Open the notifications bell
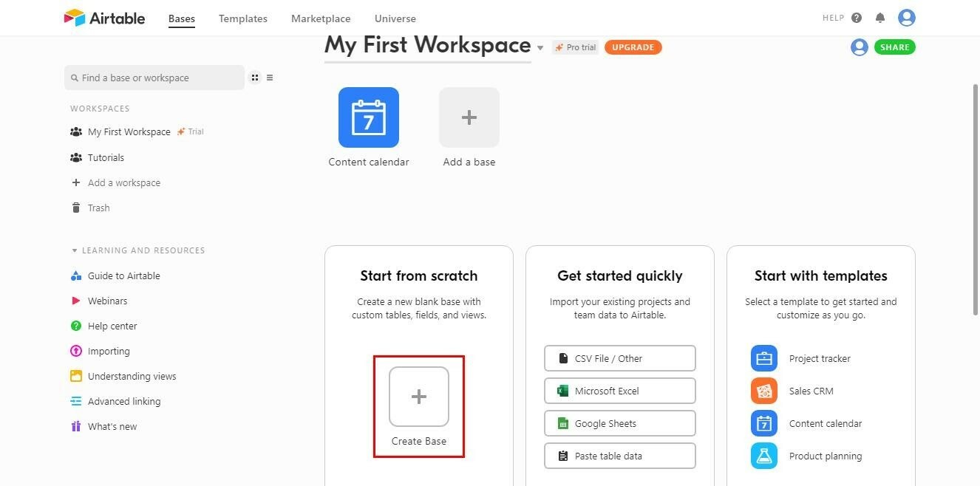 click(880, 18)
